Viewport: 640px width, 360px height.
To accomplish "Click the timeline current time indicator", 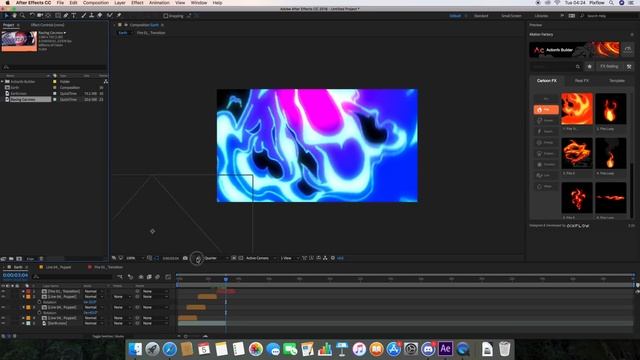I will pos(226,280).
